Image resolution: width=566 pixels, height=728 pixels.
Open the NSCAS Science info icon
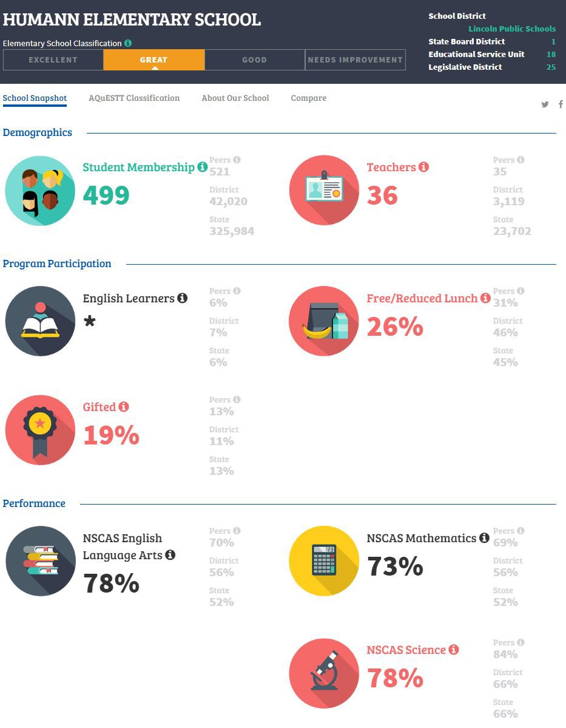click(x=454, y=650)
